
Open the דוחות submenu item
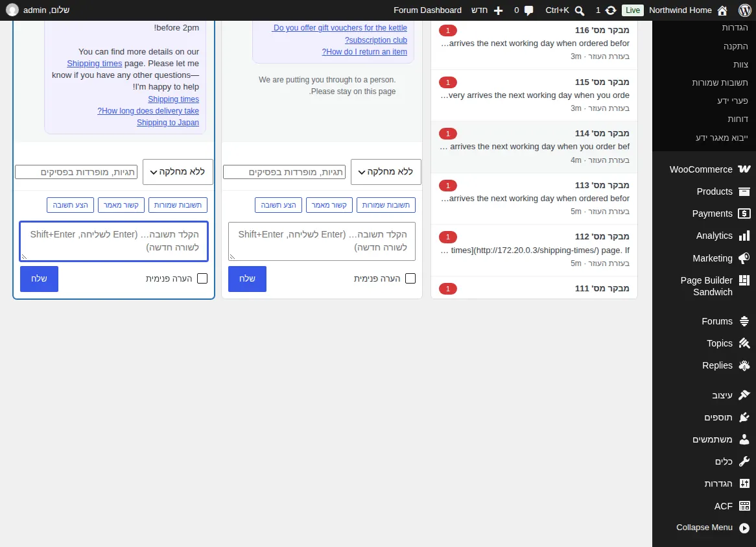point(738,119)
